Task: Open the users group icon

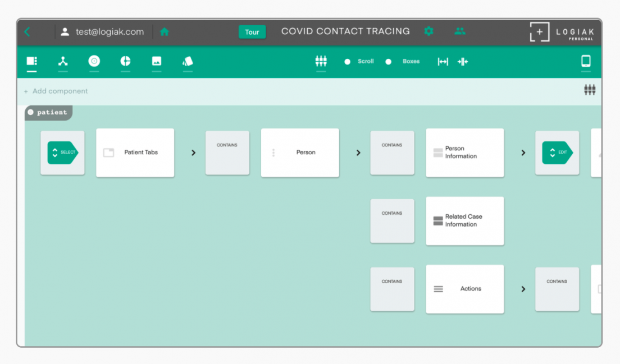Action: [x=460, y=31]
